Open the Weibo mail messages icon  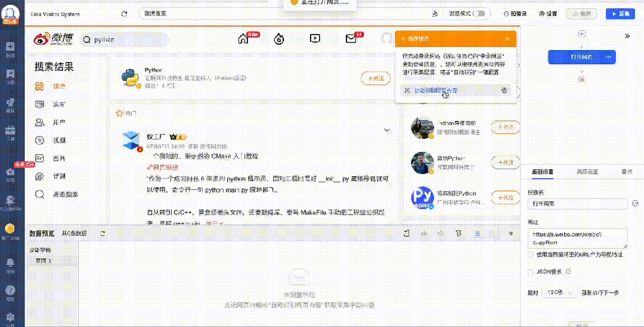351,39
